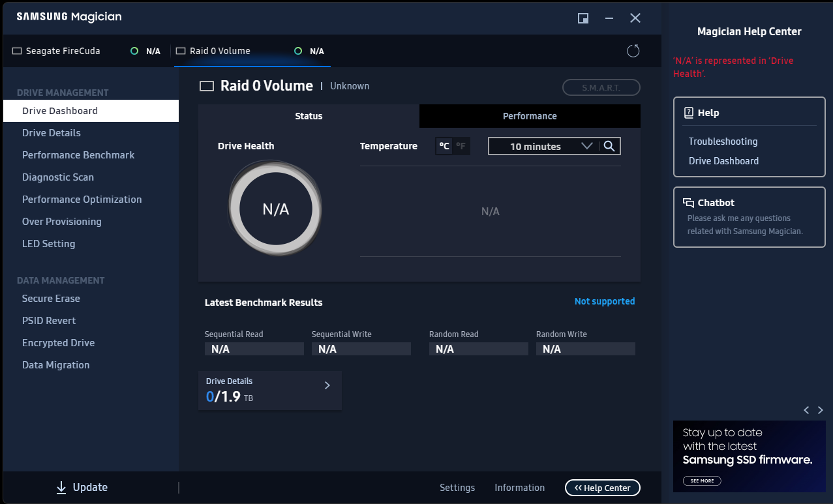Click the drive icon beside Raid 0 Volume heading
The height and width of the screenshot is (504, 833).
tap(207, 86)
